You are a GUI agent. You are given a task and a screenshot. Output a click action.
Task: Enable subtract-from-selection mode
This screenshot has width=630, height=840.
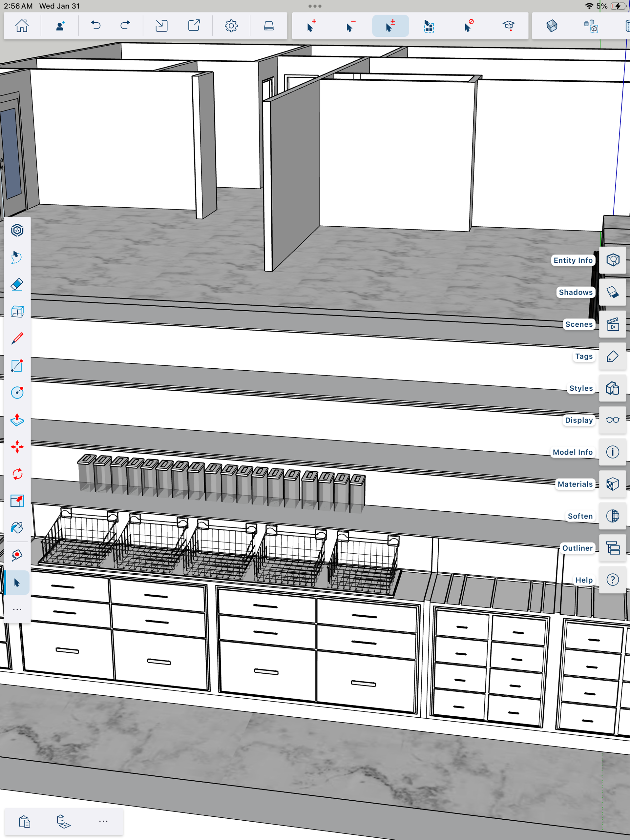(x=351, y=26)
